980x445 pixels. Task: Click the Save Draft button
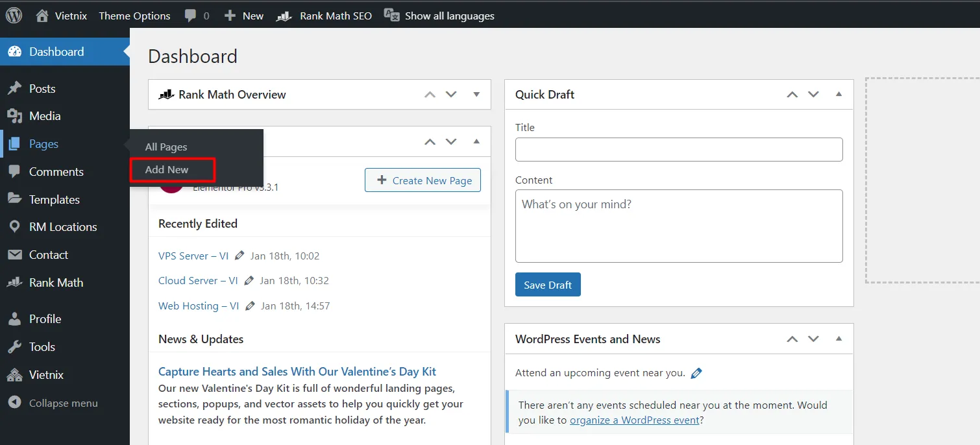tap(547, 284)
